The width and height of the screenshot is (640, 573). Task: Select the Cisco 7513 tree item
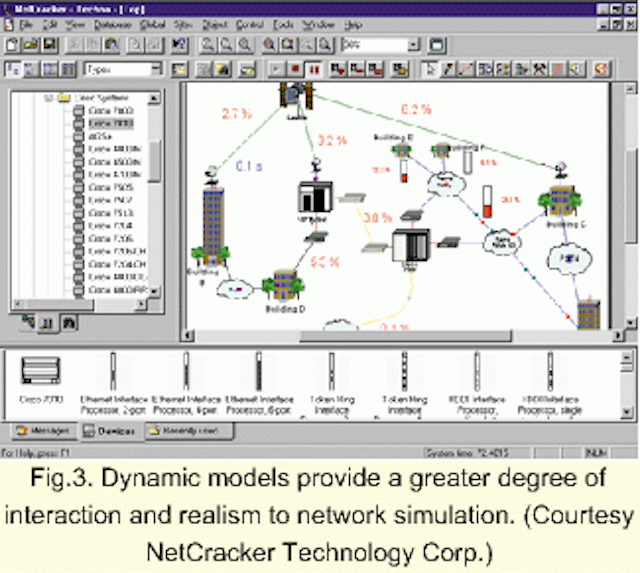(x=111, y=213)
